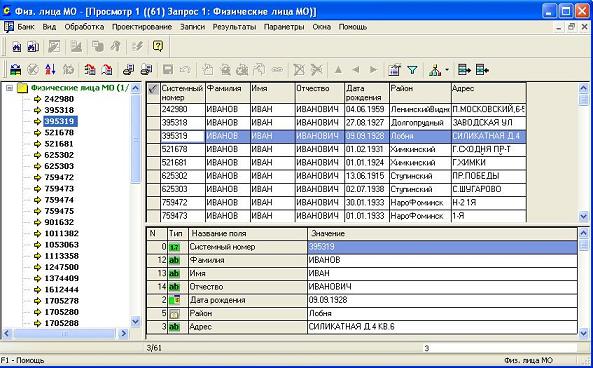The image size is (593, 368).
Task: Click the properties sheet icon before the funnel
Action: (394, 70)
